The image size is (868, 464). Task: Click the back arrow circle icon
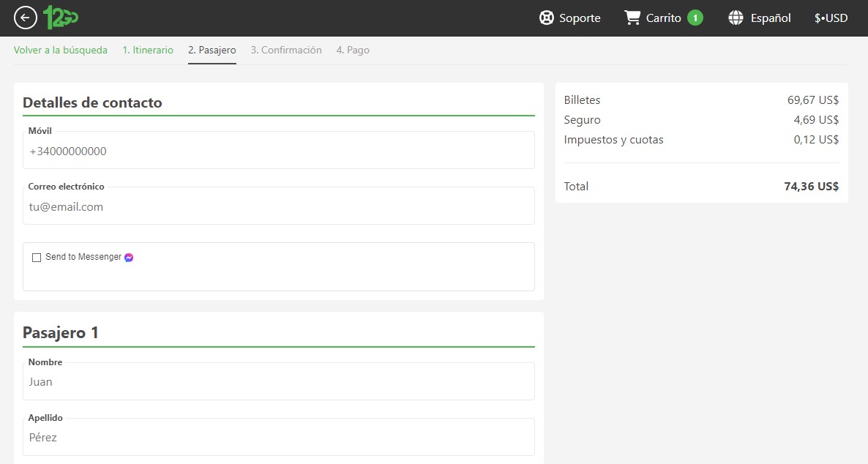coord(26,18)
